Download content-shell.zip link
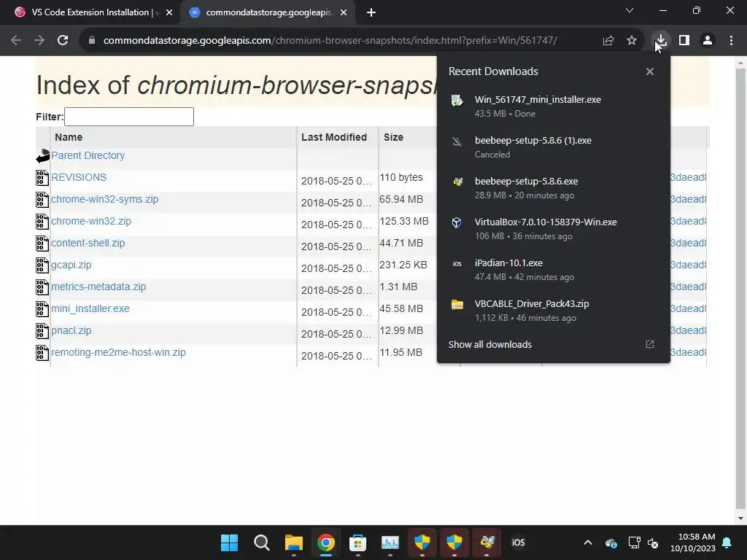 tap(88, 243)
